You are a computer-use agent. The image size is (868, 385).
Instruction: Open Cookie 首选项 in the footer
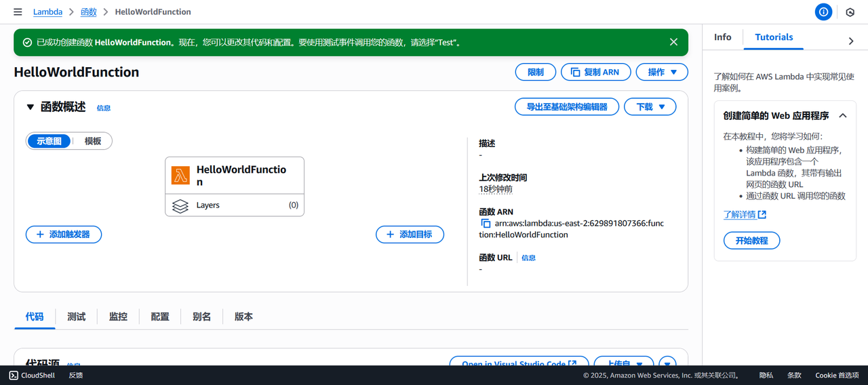[837, 375]
